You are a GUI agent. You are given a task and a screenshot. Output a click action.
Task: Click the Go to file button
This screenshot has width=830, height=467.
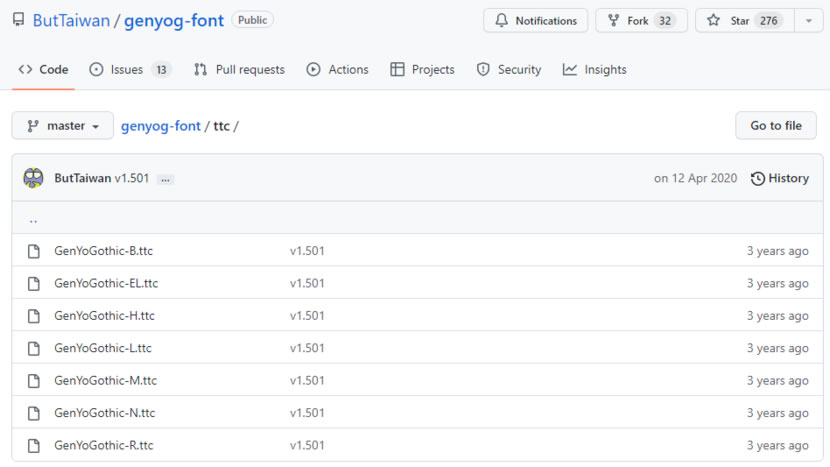775,125
